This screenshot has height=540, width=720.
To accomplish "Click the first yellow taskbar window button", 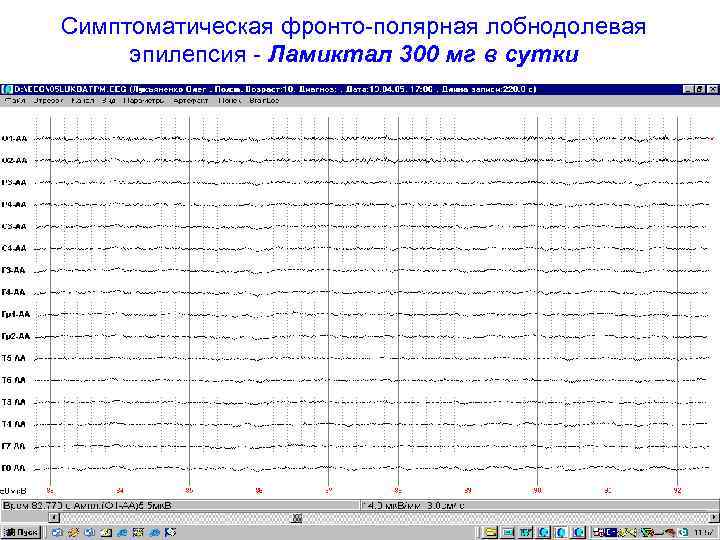I will pyautogui.click(x=490, y=533).
